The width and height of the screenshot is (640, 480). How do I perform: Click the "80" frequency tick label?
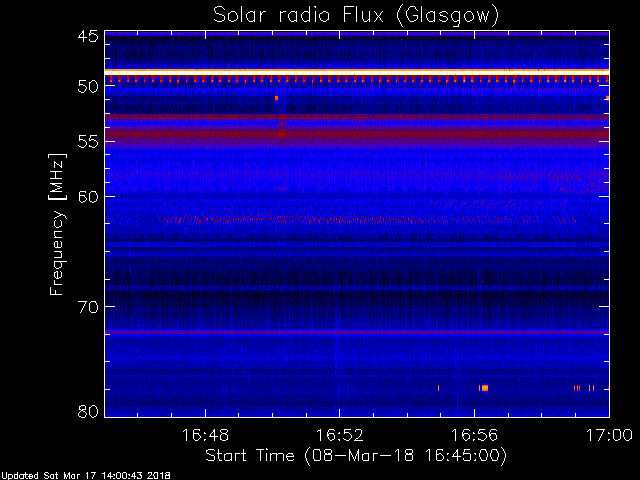pyautogui.click(x=89, y=411)
